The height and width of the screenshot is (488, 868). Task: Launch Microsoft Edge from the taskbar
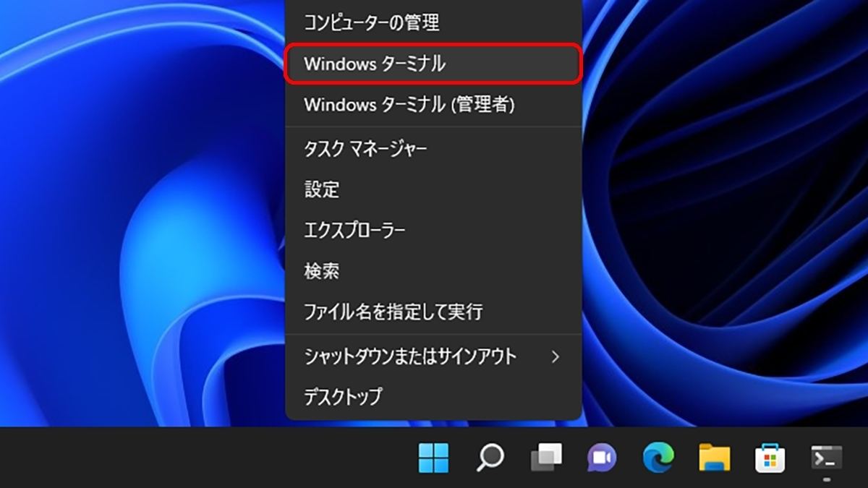tap(658, 458)
